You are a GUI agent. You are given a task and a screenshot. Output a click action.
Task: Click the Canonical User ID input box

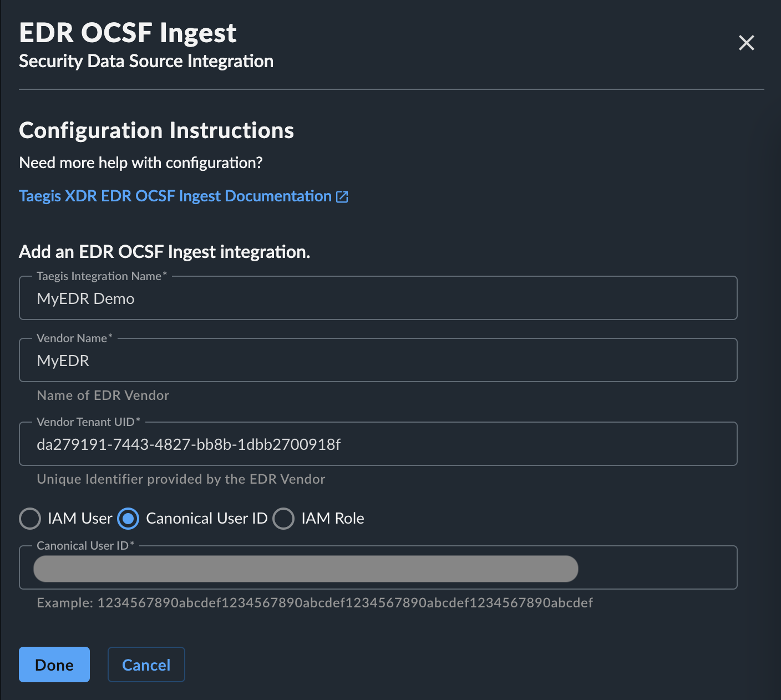click(x=378, y=567)
